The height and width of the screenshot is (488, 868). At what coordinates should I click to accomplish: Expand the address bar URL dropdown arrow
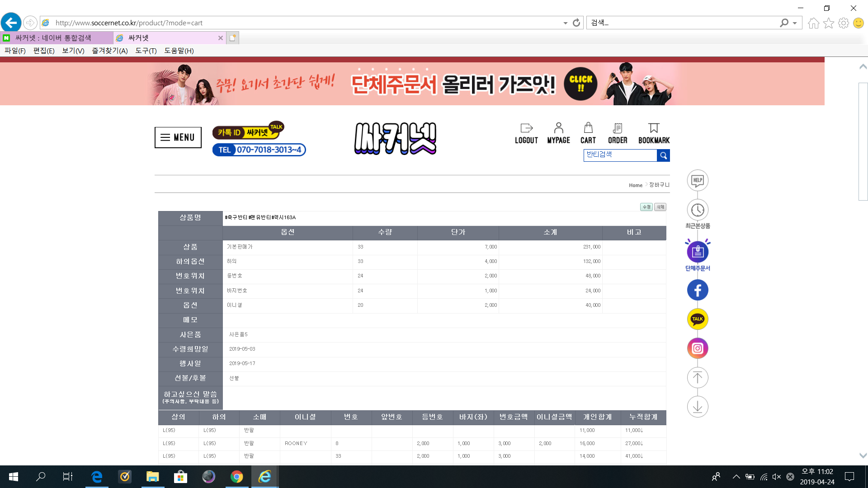click(x=565, y=23)
